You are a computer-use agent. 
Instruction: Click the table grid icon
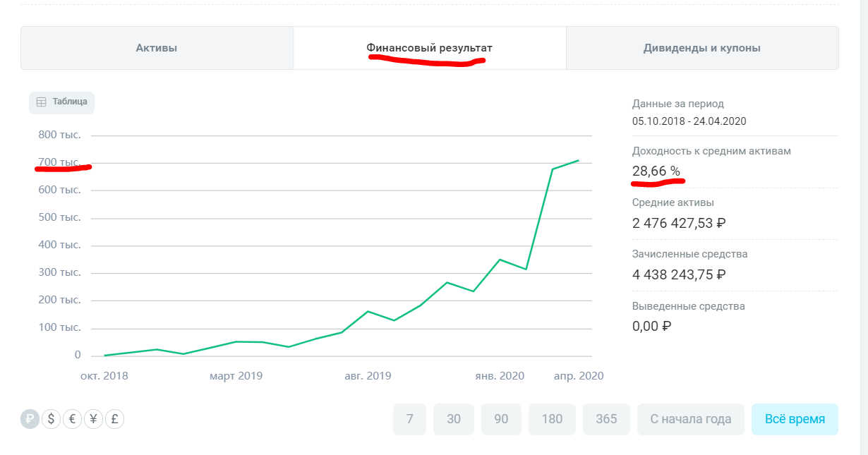[x=41, y=102]
